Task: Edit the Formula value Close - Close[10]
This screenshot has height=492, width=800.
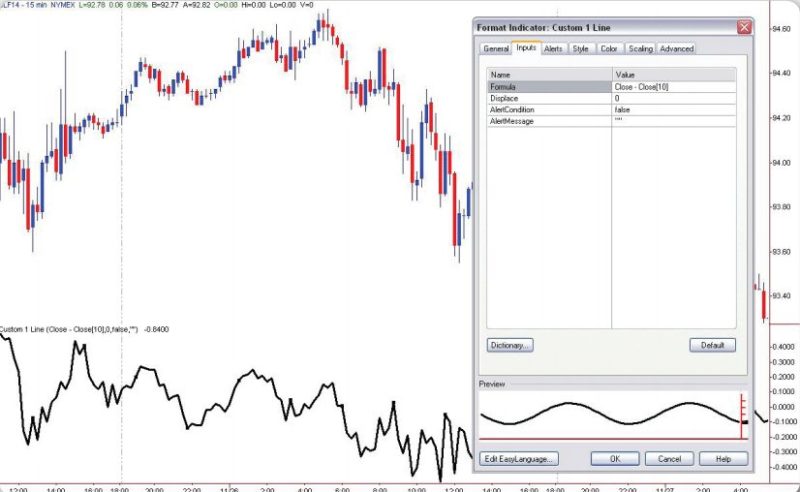Action: pos(674,87)
